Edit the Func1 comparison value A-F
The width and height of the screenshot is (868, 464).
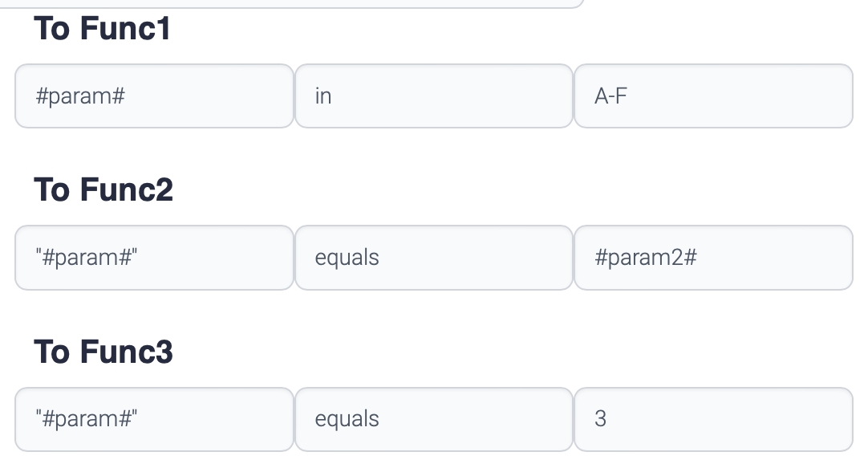(712, 96)
